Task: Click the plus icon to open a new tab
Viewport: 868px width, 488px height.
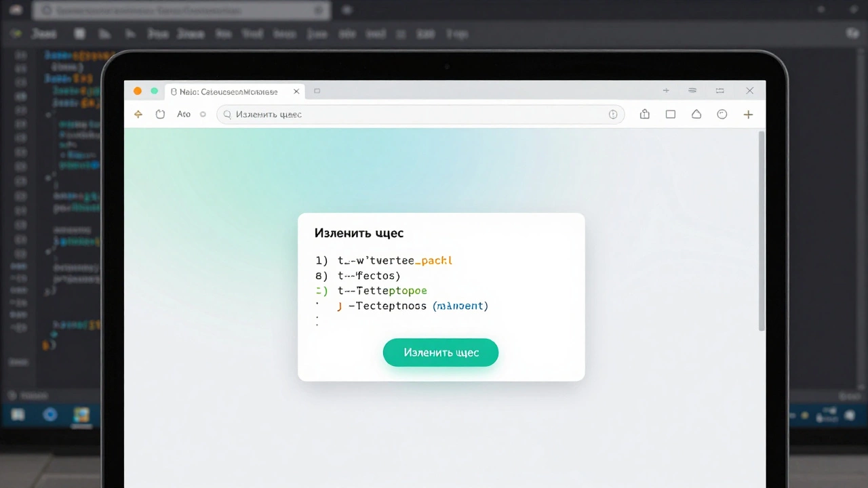Action: coord(748,114)
